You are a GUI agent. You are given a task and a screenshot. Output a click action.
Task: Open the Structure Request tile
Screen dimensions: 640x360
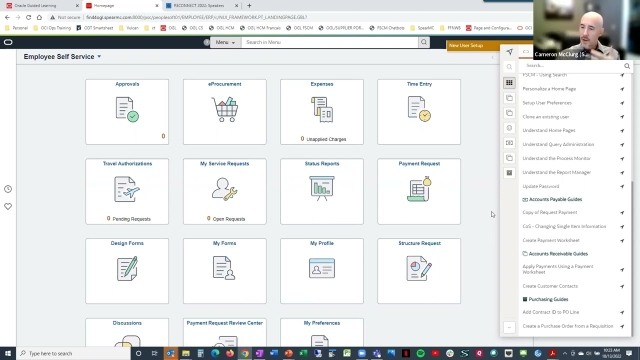419,271
